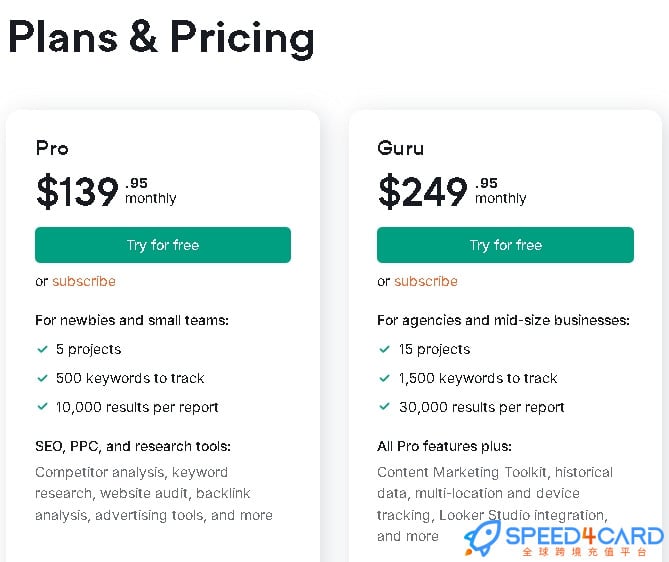Click the SEO, PPC, and research tools heading

click(133, 446)
